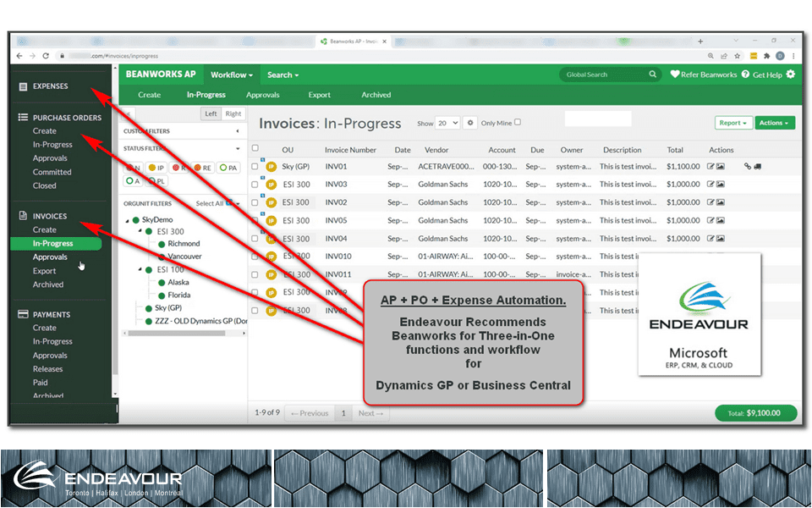Go to the Next page of results
812x508 pixels.
(370, 413)
